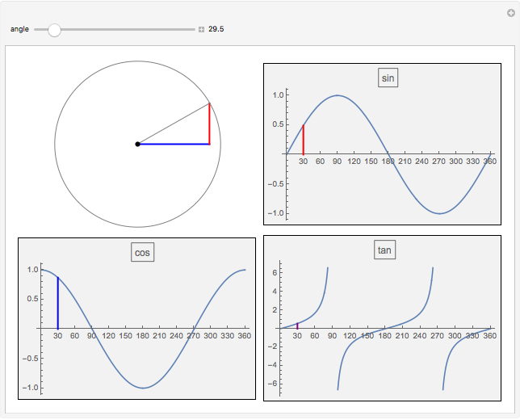520x420 pixels.
Task: Click the angle slider thumb
Action: point(54,30)
